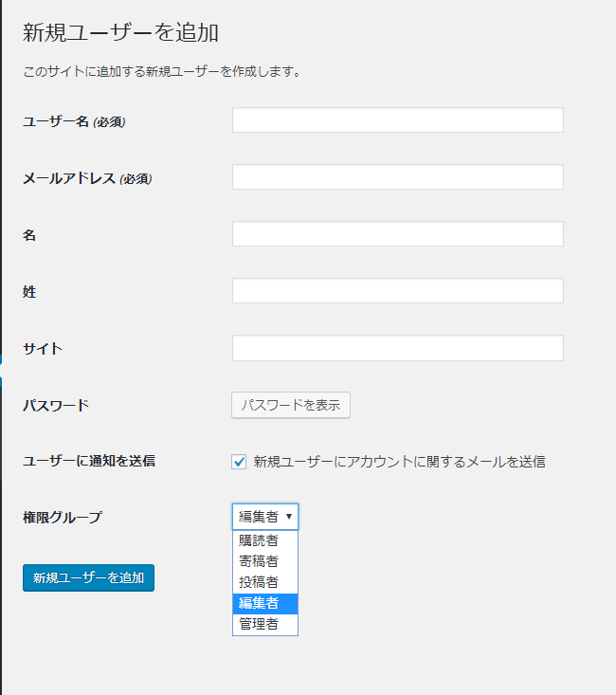Collapse the 権限グループ role dropdown

point(265,517)
